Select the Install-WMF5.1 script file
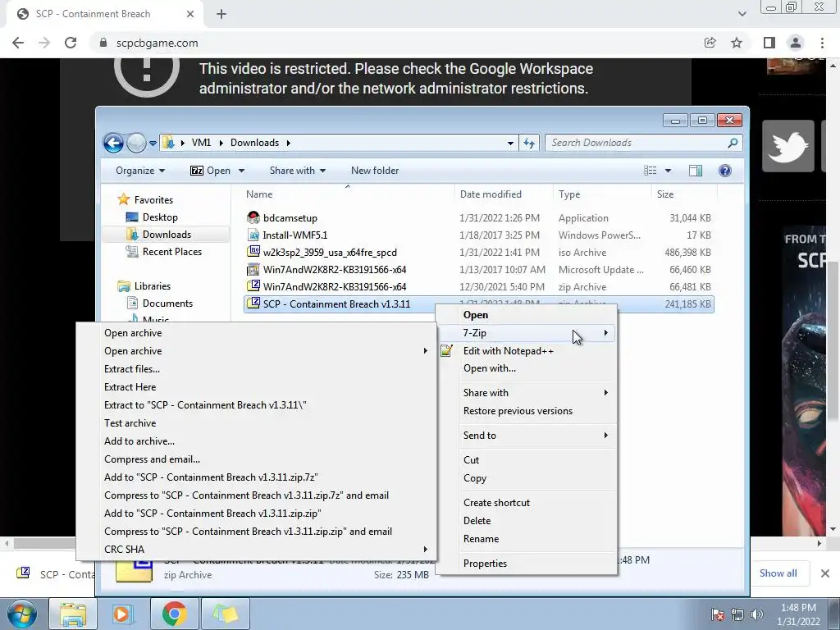Image resolution: width=840 pixels, height=630 pixels. [x=286, y=235]
